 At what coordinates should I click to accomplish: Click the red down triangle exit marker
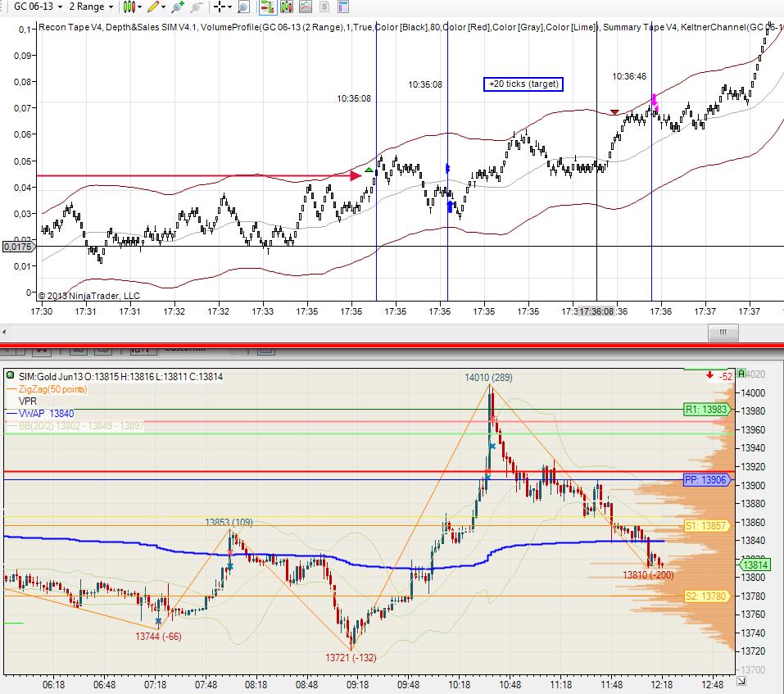point(614,112)
